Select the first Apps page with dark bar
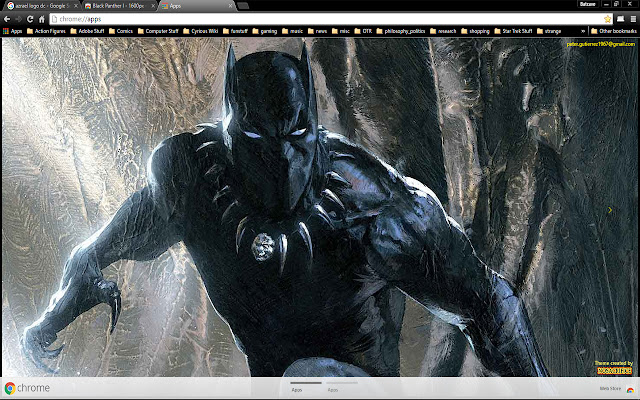 point(305,387)
